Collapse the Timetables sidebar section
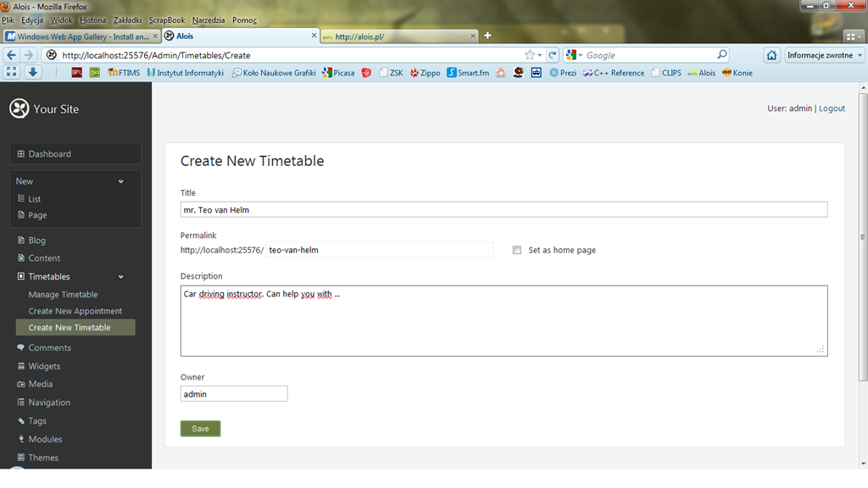Image resolution: width=868 pixels, height=488 pixels. [120, 277]
